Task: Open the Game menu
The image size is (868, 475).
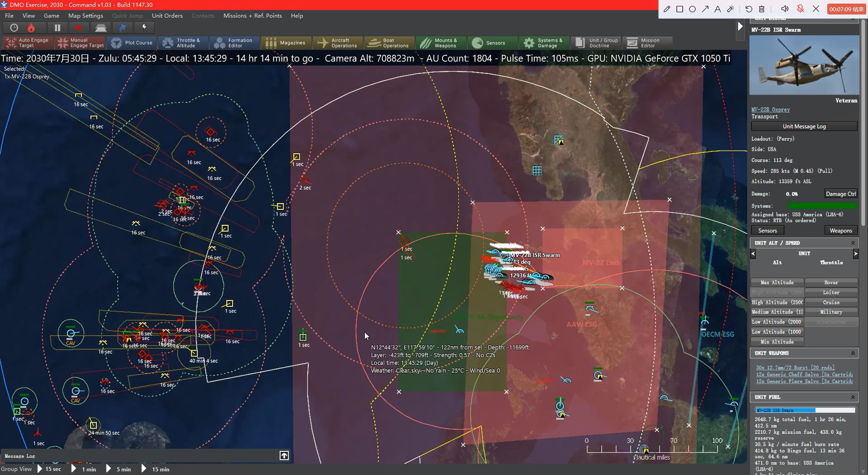Action: (x=52, y=15)
